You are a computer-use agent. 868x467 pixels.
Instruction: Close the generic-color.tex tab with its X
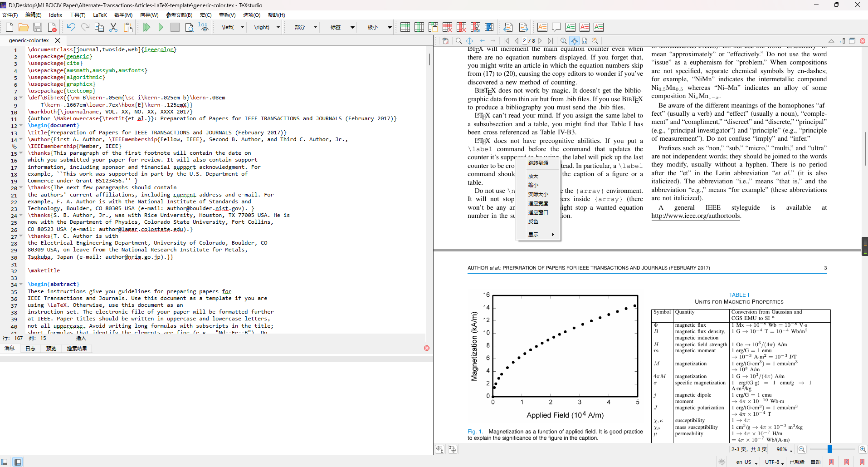58,40
